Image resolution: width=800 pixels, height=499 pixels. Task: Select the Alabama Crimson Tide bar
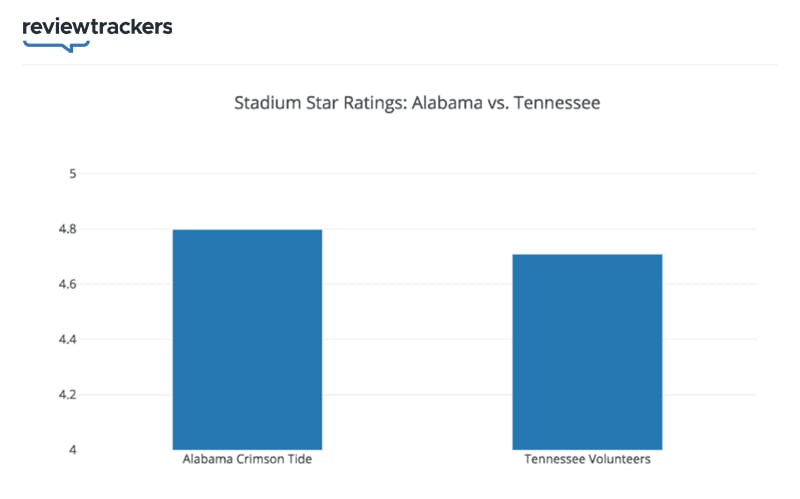247,340
